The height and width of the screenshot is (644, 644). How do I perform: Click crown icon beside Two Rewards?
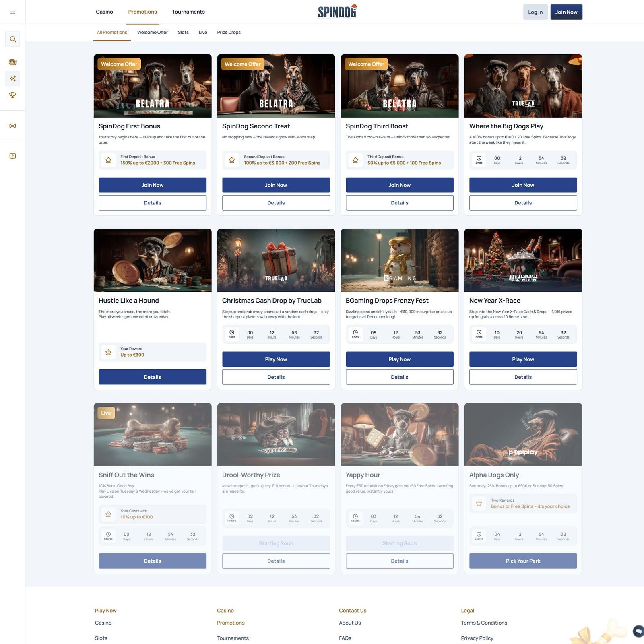pyautogui.click(x=479, y=504)
